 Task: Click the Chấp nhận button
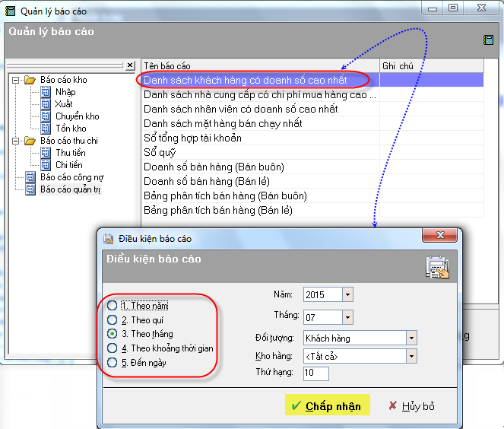327,406
